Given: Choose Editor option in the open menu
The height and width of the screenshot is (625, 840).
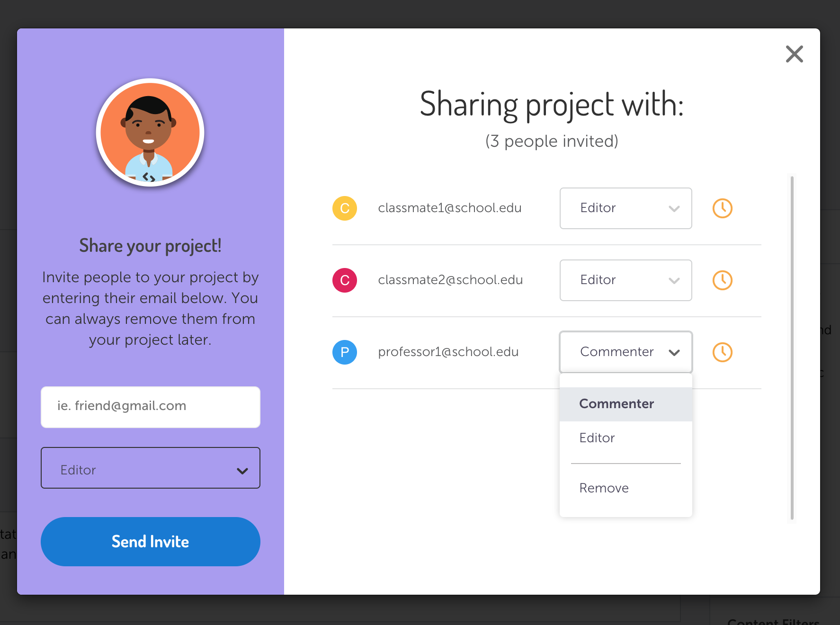Looking at the screenshot, I should [597, 438].
